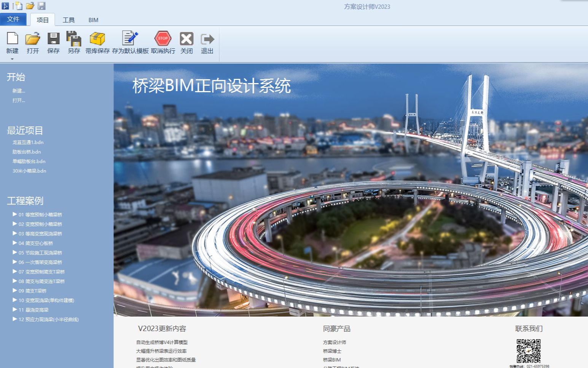Expand case 01 等宽预制小箱梁桥 triangle
The height and width of the screenshot is (368, 588).
(15, 214)
